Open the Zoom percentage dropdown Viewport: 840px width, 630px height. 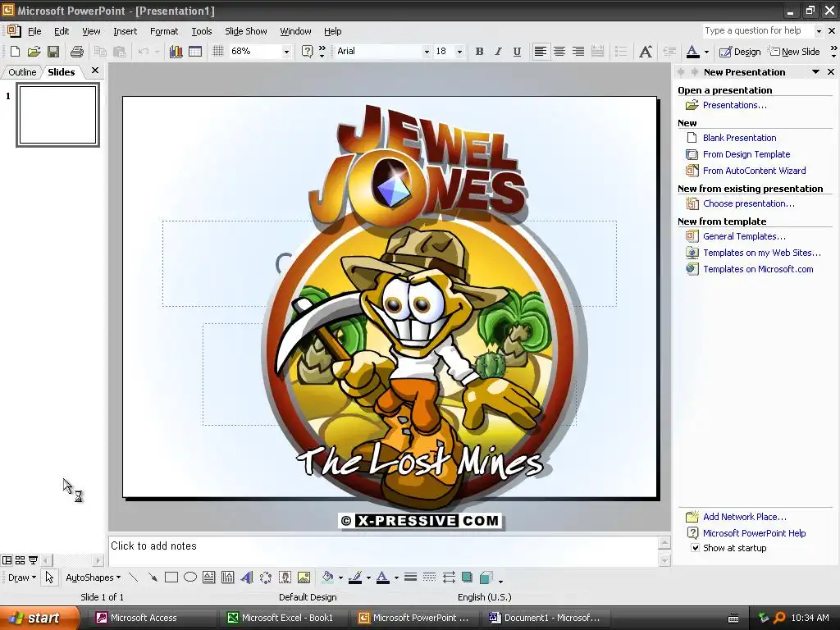[286, 52]
